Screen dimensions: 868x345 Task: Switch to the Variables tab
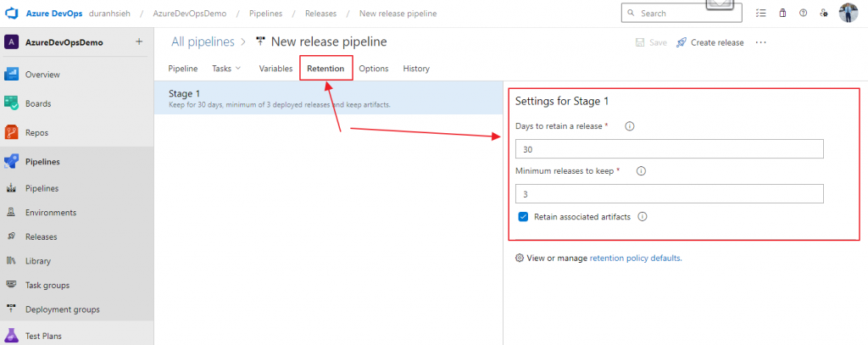click(x=275, y=69)
